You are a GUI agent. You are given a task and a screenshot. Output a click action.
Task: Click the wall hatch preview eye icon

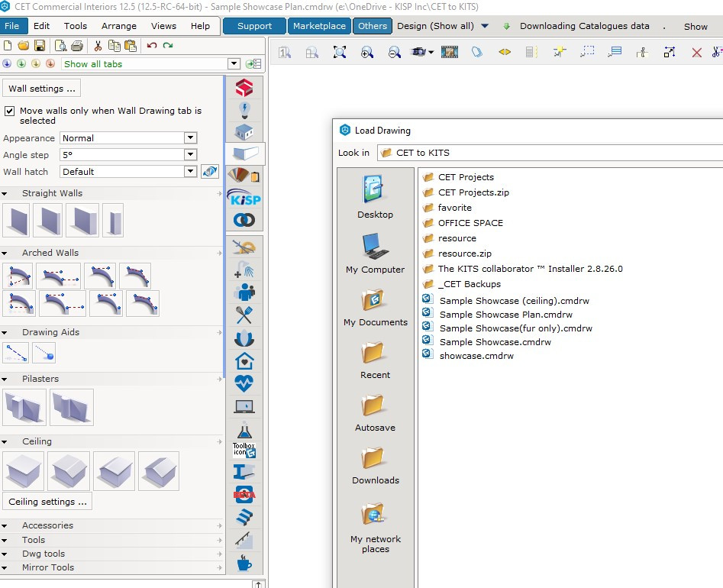pyautogui.click(x=210, y=172)
